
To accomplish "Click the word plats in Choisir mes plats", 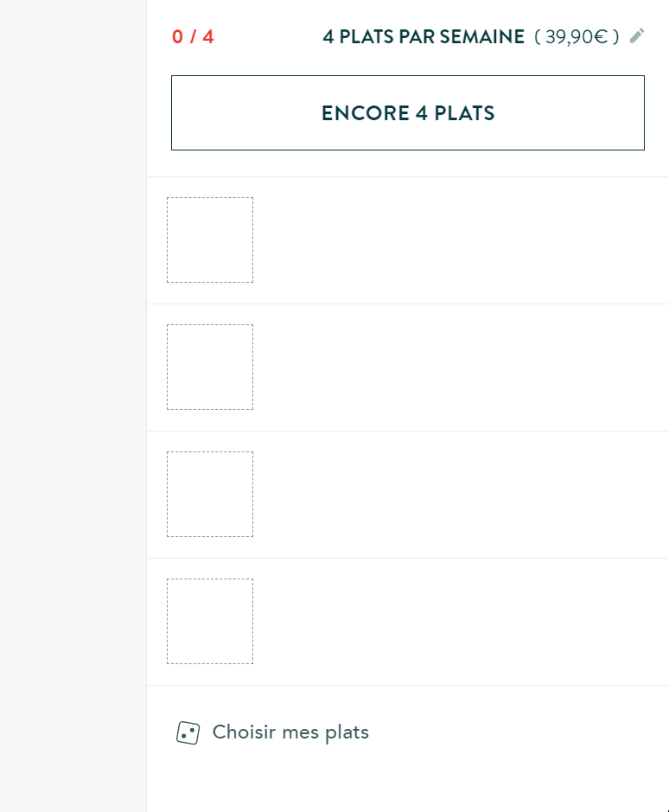I will [x=347, y=732].
